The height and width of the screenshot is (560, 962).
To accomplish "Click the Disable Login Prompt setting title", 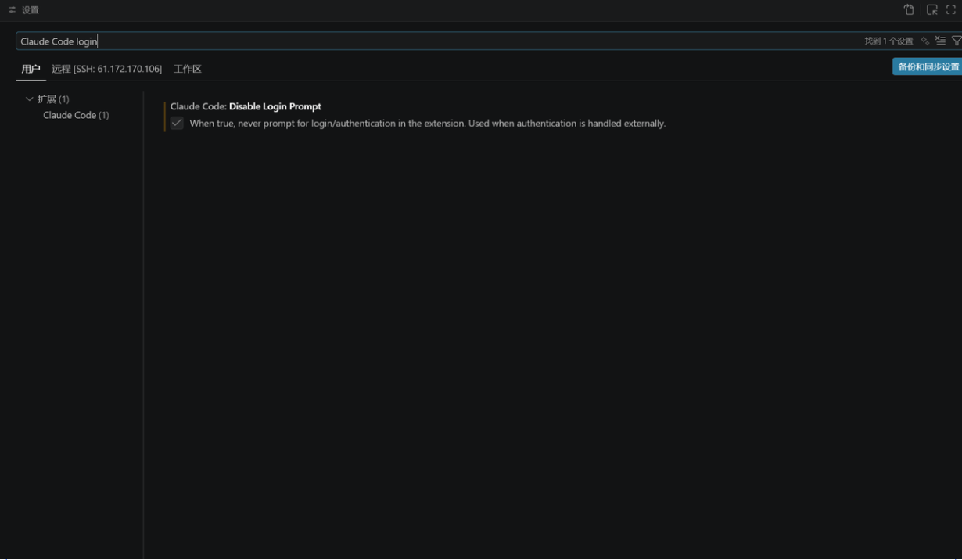I will pos(246,106).
